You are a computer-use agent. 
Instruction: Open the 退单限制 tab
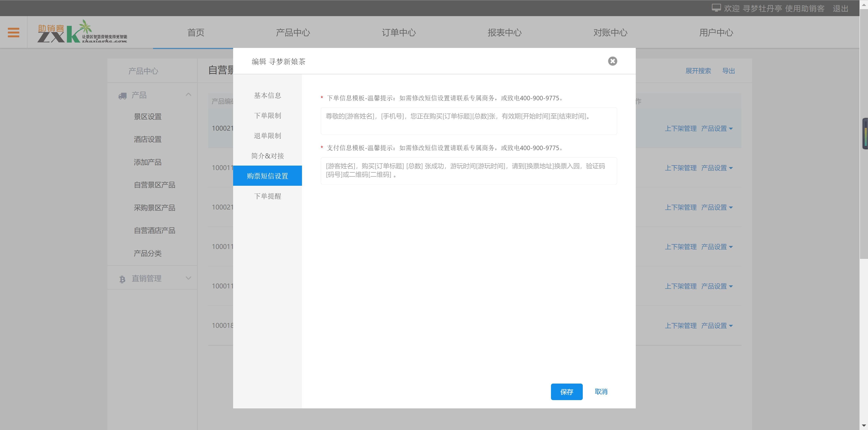pyautogui.click(x=267, y=135)
